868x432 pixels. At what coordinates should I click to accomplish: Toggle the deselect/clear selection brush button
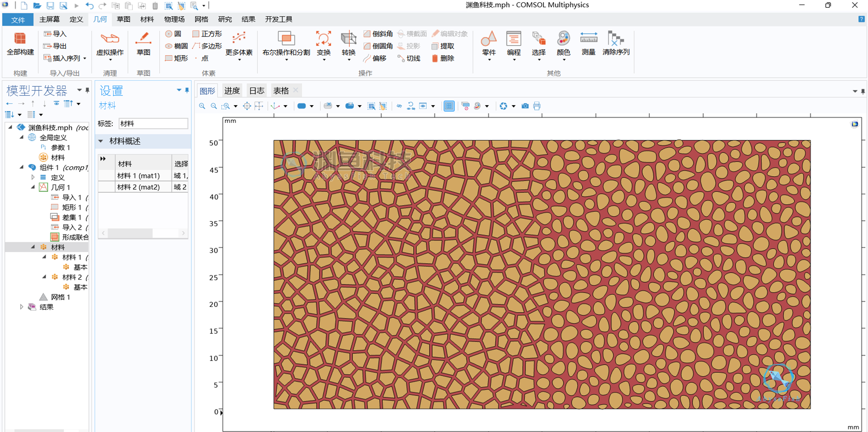[x=383, y=106]
